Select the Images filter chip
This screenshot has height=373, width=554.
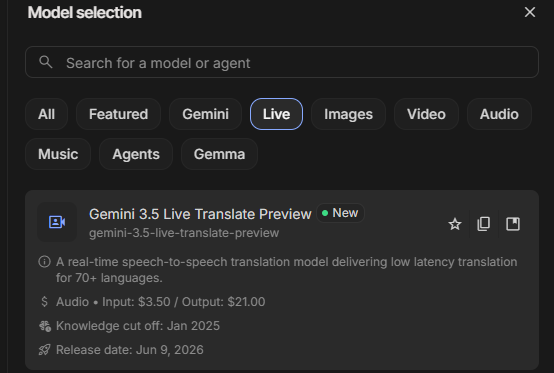(348, 114)
